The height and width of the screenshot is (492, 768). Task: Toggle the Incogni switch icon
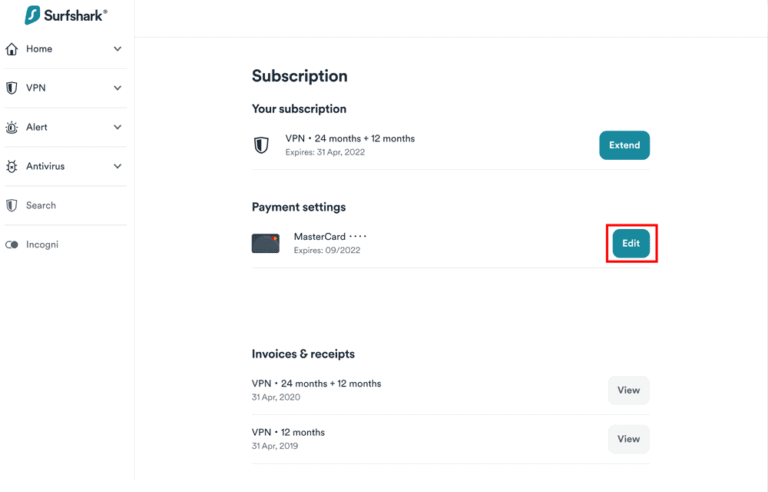pyautogui.click(x=12, y=244)
